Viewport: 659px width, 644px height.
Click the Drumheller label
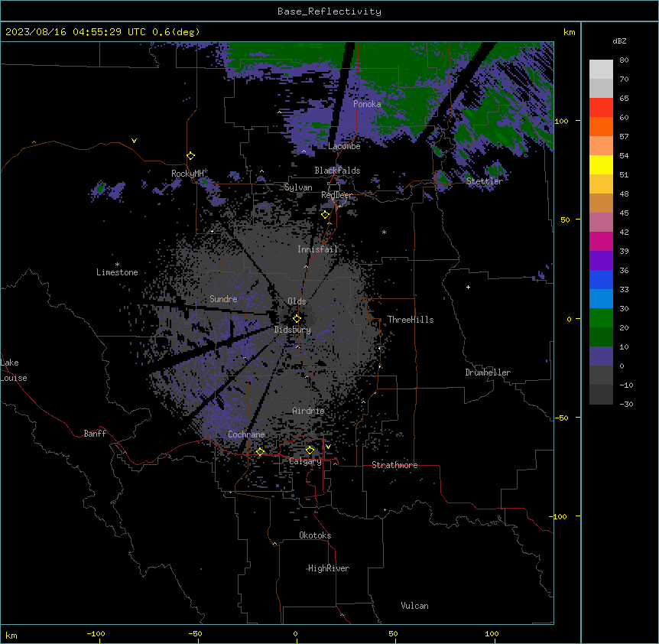(x=488, y=372)
